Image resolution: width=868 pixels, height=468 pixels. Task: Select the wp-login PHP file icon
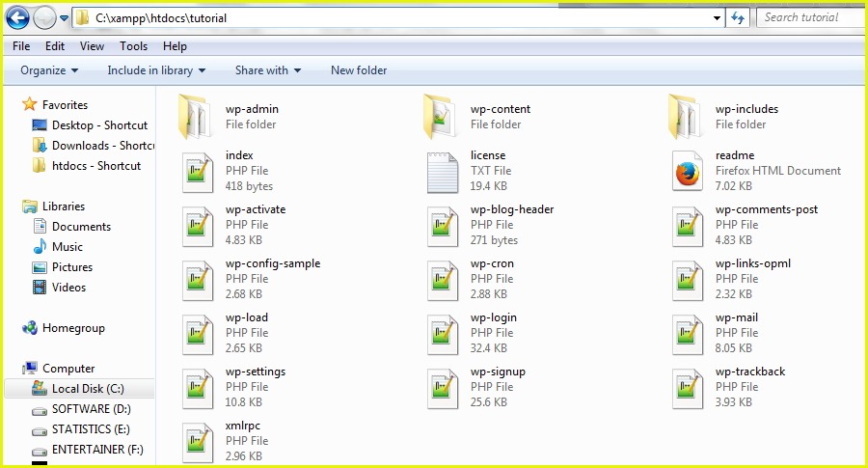click(442, 334)
